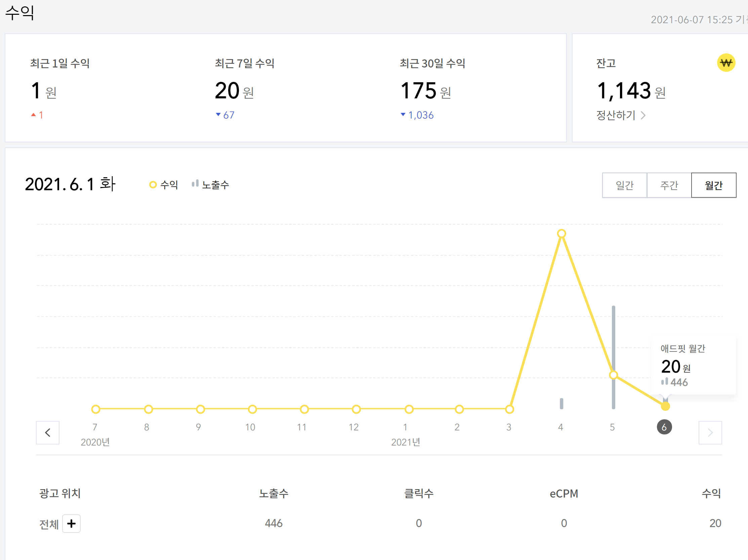Select month 12 on chart axis
This screenshot has height=560, width=748.
tap(354, 427)
